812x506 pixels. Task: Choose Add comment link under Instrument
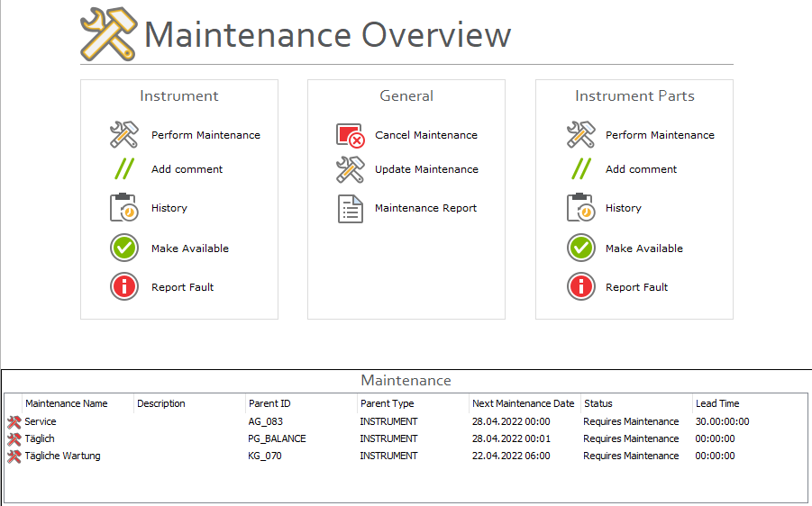[x=187, y=169]
